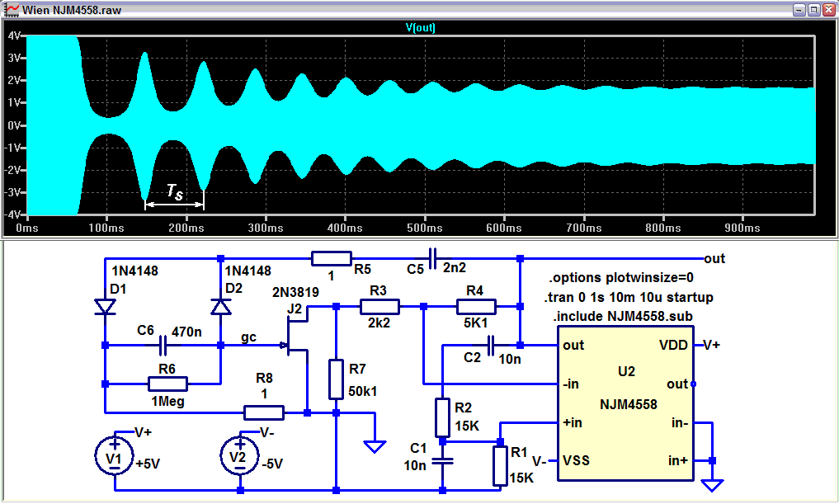Select resistor R7 symbol
Image resolution: width=839 pixels, height=504 pixels.
pyautogui.click(x=336, y=379)
